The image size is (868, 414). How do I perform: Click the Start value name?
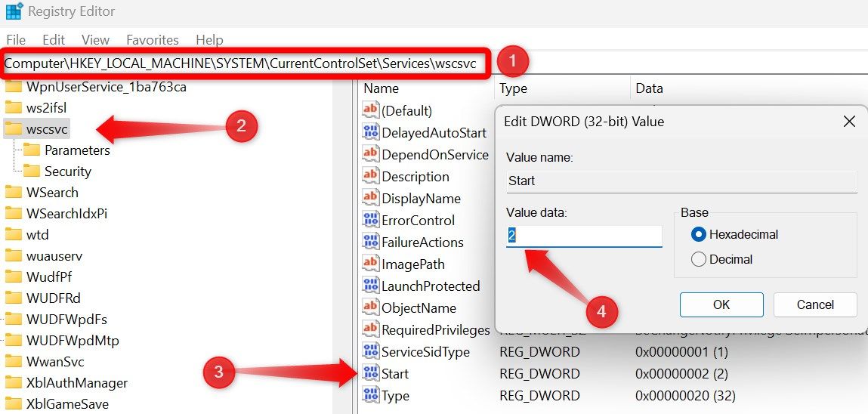coord(395,374)
